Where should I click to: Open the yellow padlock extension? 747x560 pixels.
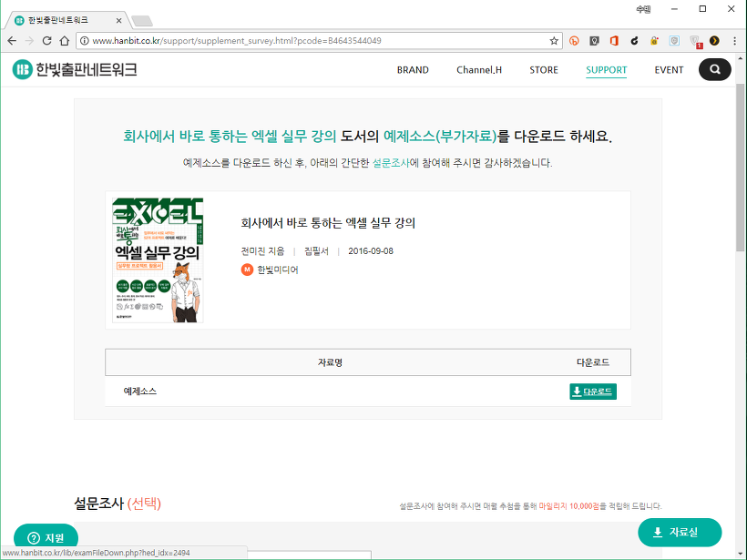(654, 41)
